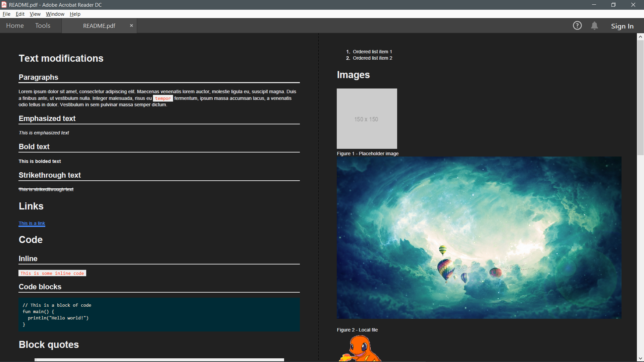Open the Help menu
The width and height of the screenshot is (644, 362).
75,14
